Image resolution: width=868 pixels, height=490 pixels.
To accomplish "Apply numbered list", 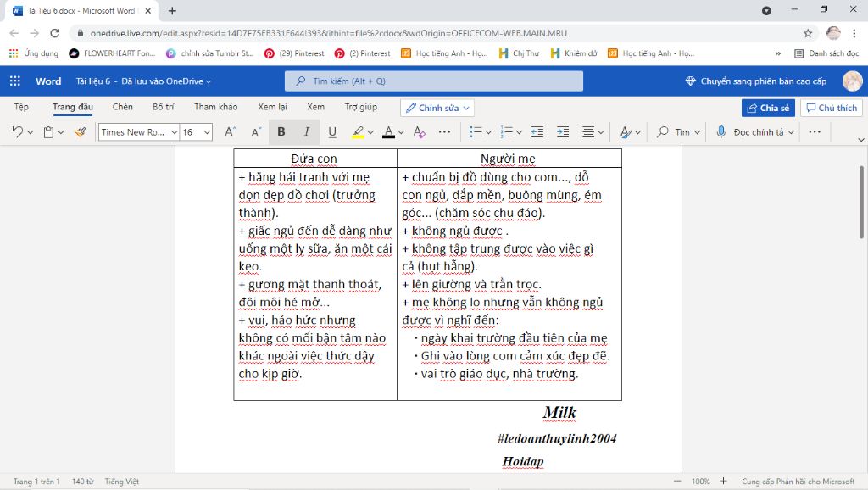I will click(x=506, y=131).
